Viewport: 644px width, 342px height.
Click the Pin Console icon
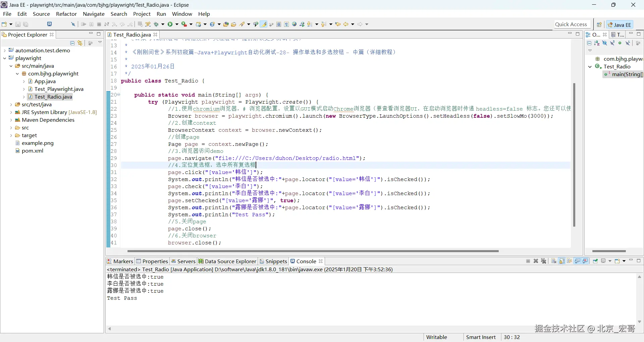tap(595, 261)
